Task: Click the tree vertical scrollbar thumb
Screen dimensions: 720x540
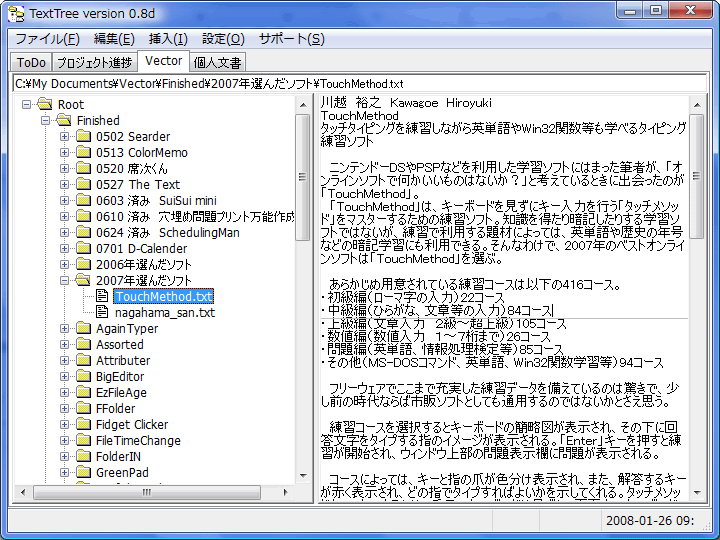Action: coord(303,177)
